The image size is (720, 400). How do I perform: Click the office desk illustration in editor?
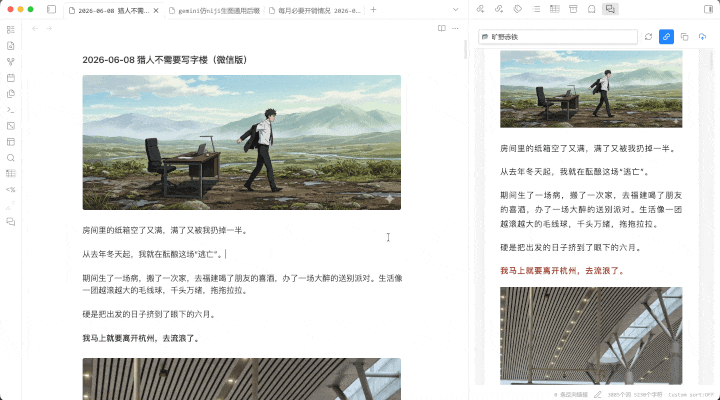(242, 142)
